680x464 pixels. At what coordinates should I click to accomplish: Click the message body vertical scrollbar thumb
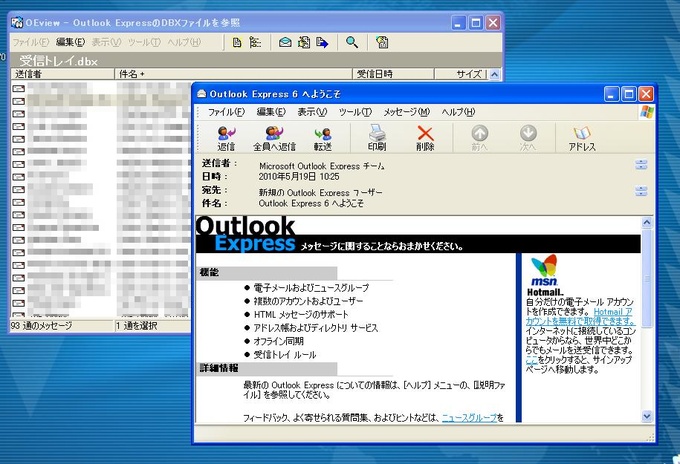pyautogui.click(x=647, y=278)
